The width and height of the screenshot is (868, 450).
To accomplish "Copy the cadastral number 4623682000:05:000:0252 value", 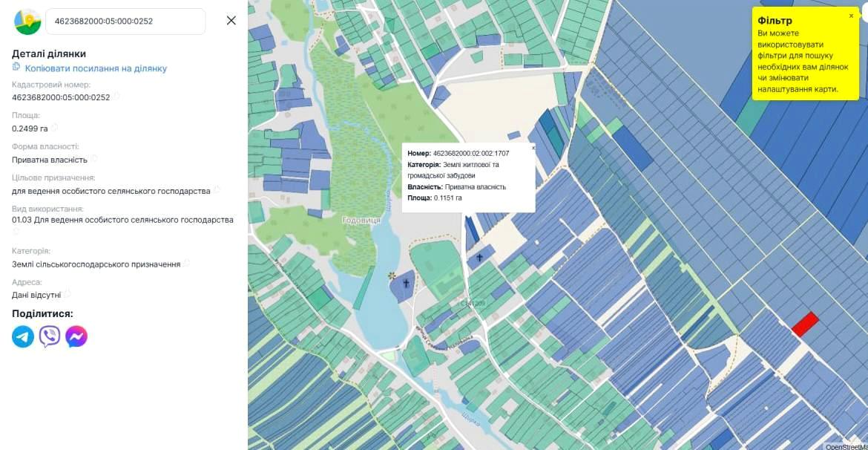I will pos(116,97).
